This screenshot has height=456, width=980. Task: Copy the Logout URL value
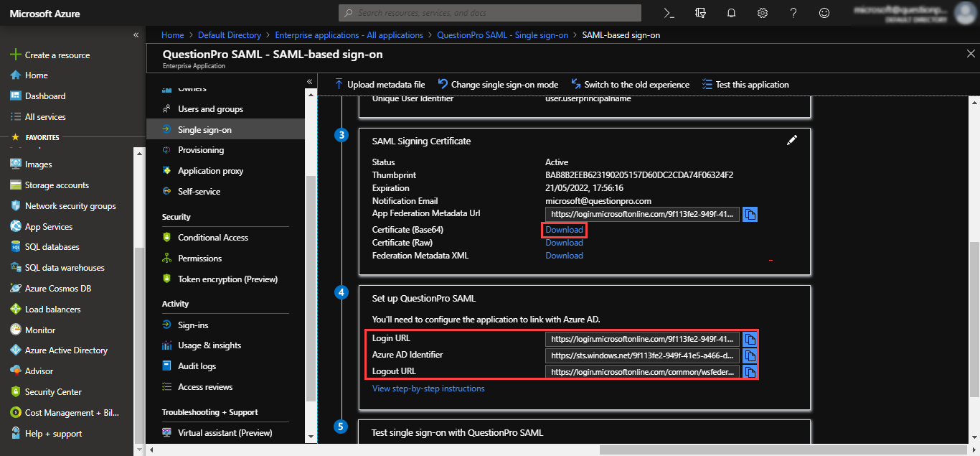(750, 372)
